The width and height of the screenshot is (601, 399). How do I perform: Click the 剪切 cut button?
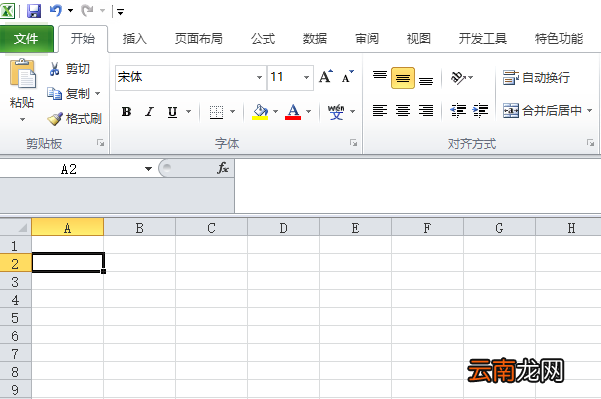[69, 69]
